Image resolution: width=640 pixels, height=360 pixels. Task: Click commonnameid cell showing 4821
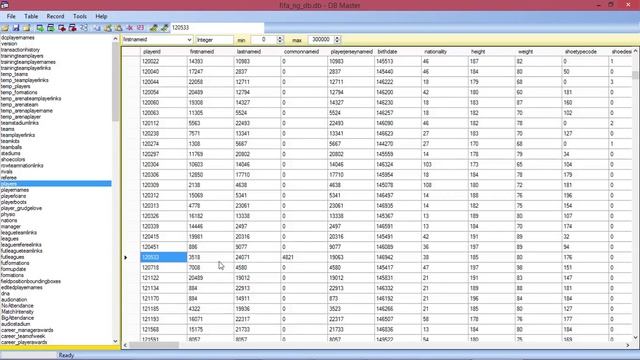coord(304,257)
